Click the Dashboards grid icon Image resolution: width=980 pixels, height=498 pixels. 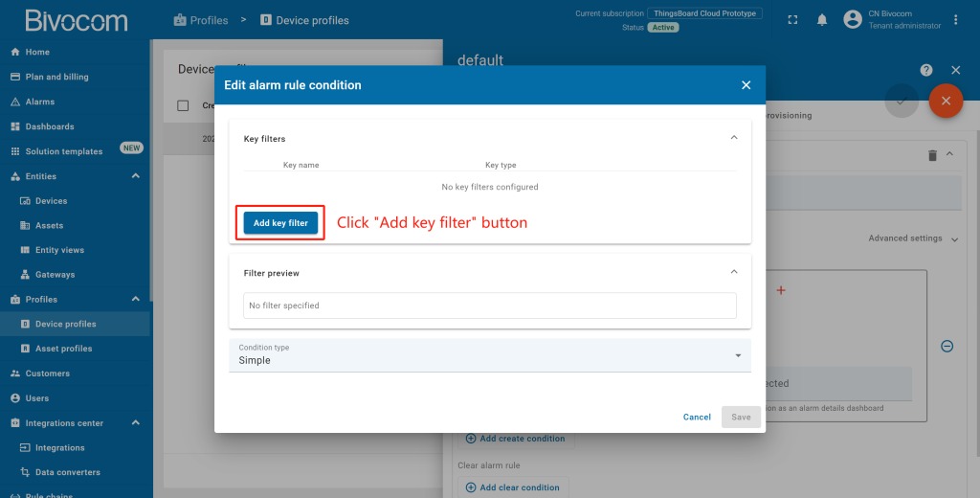15,126
